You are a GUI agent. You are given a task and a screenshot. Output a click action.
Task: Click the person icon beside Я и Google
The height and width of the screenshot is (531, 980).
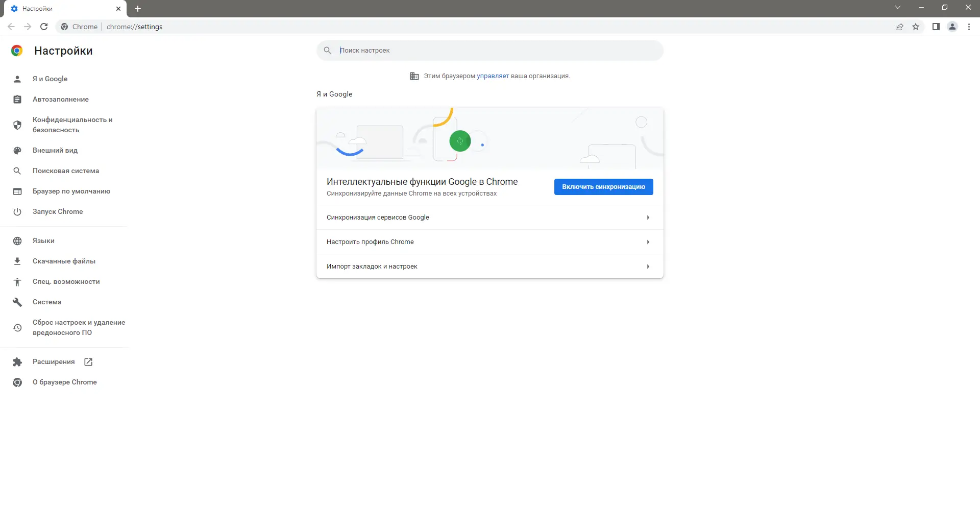(17, 79)
